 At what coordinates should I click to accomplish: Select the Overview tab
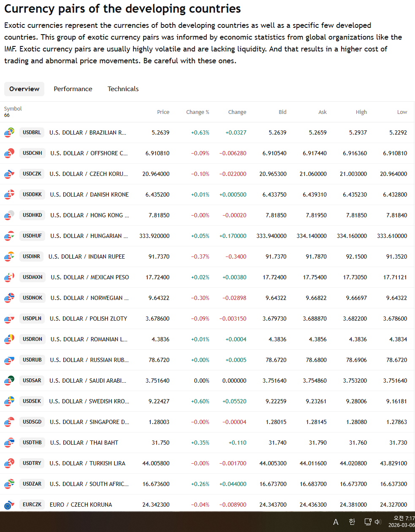click(x=24, y=89)
